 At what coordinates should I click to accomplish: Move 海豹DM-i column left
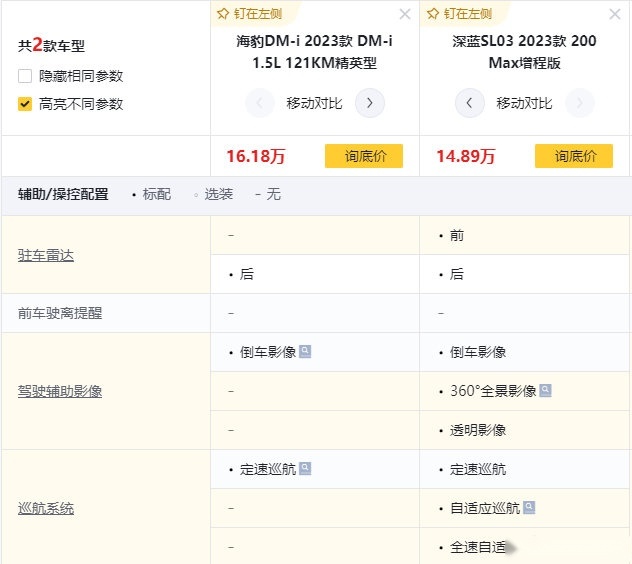pyautogui.click(x=260, y=103)
